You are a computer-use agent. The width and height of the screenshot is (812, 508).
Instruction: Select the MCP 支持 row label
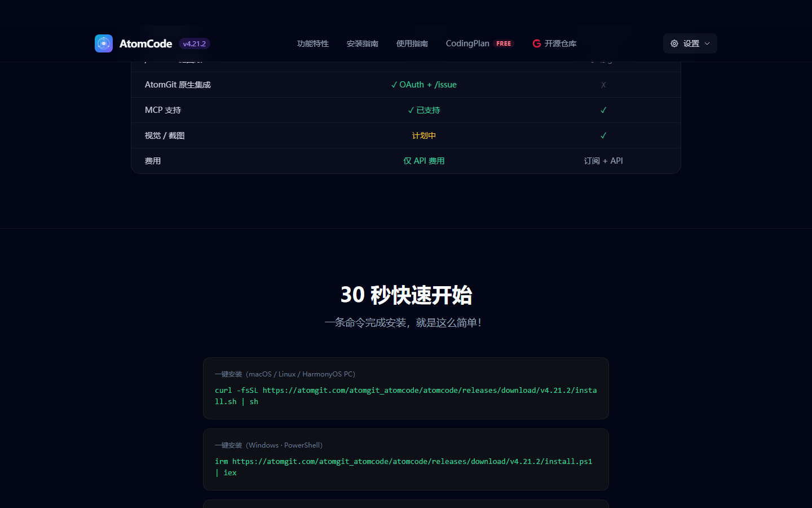163,110
